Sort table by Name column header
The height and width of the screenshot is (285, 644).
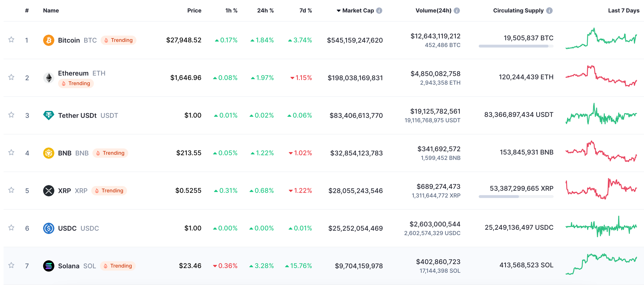[x=51, y=11]
